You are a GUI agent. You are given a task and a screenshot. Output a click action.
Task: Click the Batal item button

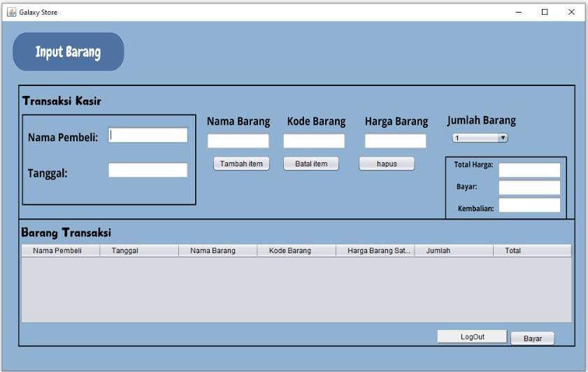[311, 164]
